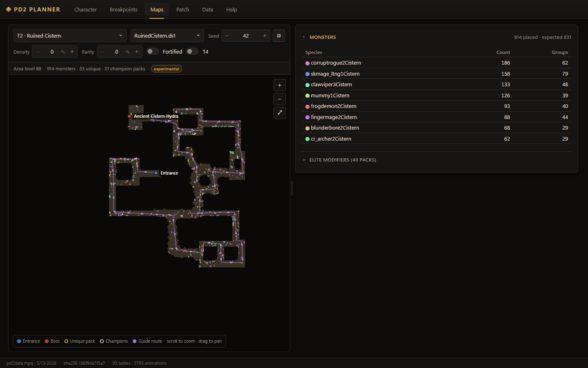Viewport: 588px width, 368px height.
Task: Zoom in on the map view
Action: (280, 85)
